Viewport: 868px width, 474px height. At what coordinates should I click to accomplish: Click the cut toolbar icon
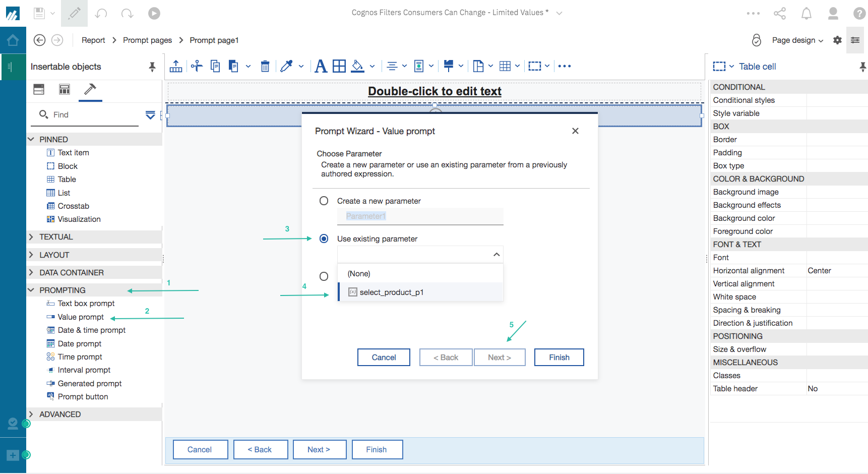[x=197, y=66]
